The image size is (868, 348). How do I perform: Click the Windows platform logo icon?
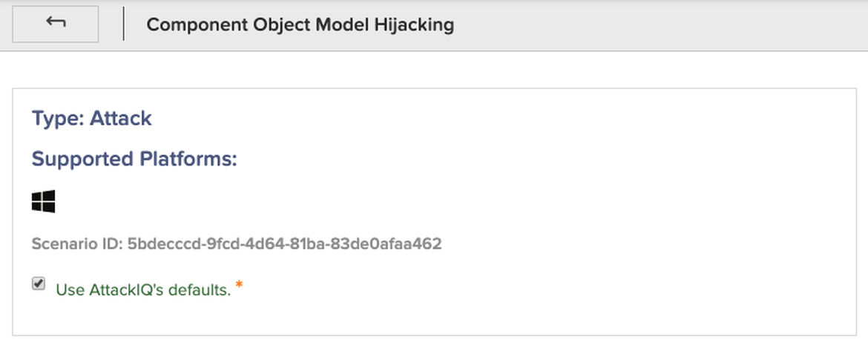tap(44, 201)
